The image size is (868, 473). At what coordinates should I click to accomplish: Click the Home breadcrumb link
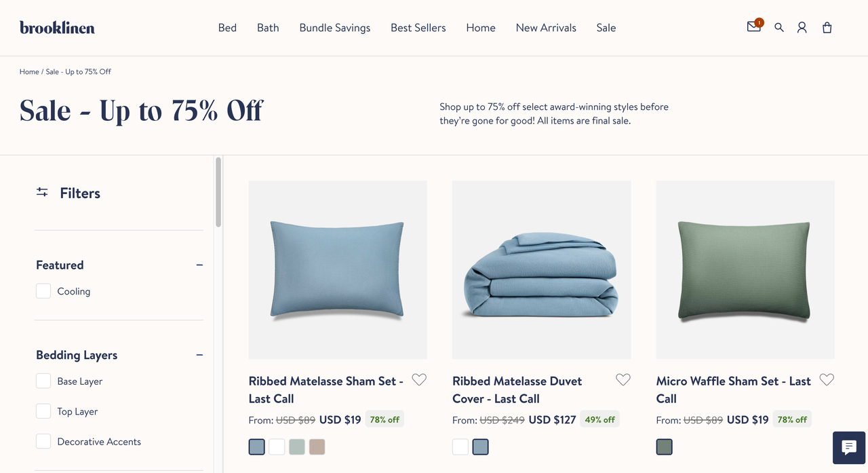29,71
